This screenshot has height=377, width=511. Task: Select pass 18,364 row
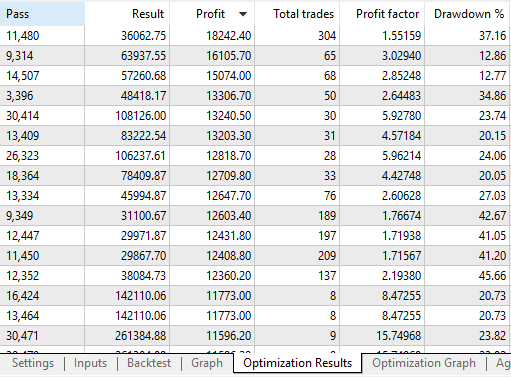click(255, 176)
